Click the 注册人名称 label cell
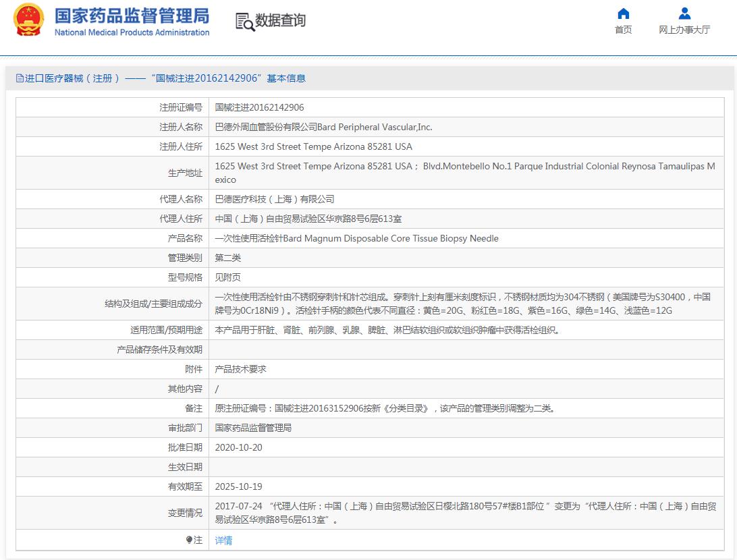The image size is (737, 560). pyautogui.click(x=112, y=128)
